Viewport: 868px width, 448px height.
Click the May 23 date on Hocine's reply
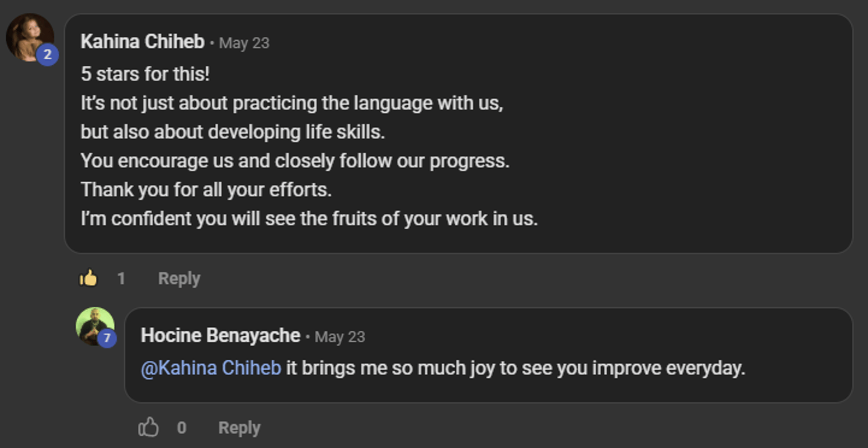(x=340, y=337)
